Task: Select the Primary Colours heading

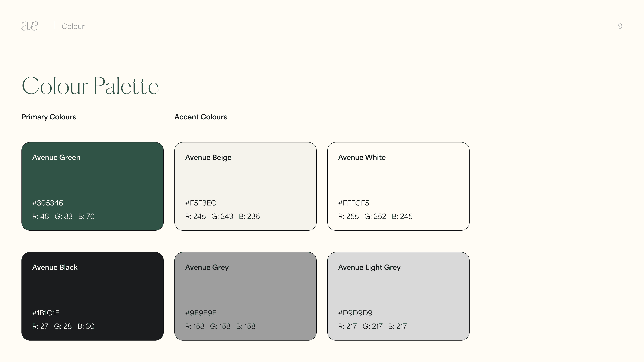Action: click(x=48, y=117)
